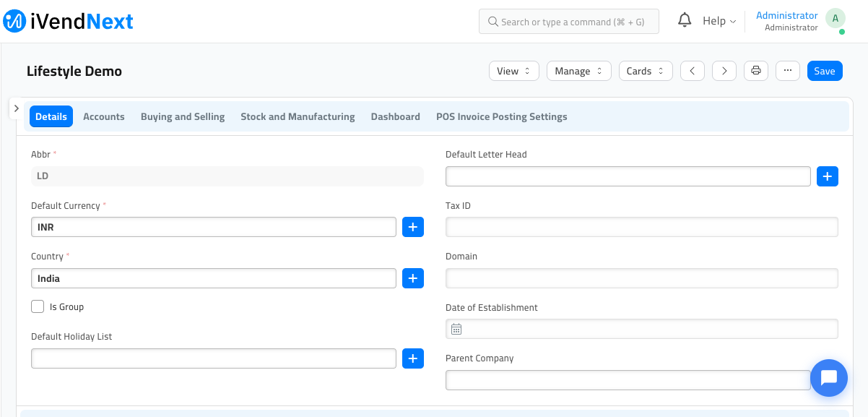
Task: Click the Administrator user name link
Action: pos(787,15)
